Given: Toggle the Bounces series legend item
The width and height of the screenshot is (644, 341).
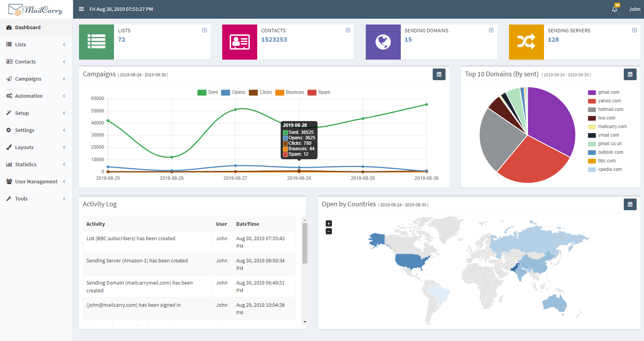Looking at the screenshot, I should (x=290, y=92).
